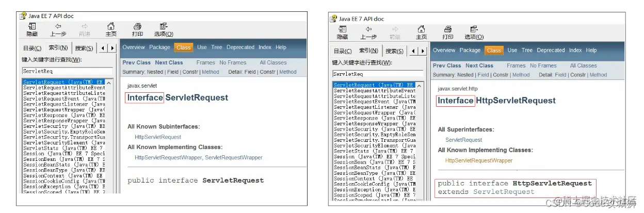Image resolution: width=644 pixels, height=213 pixels.
Task: Click 打印 print icon in HttpServletRequest doc window
Action: (x=448, y=32)
